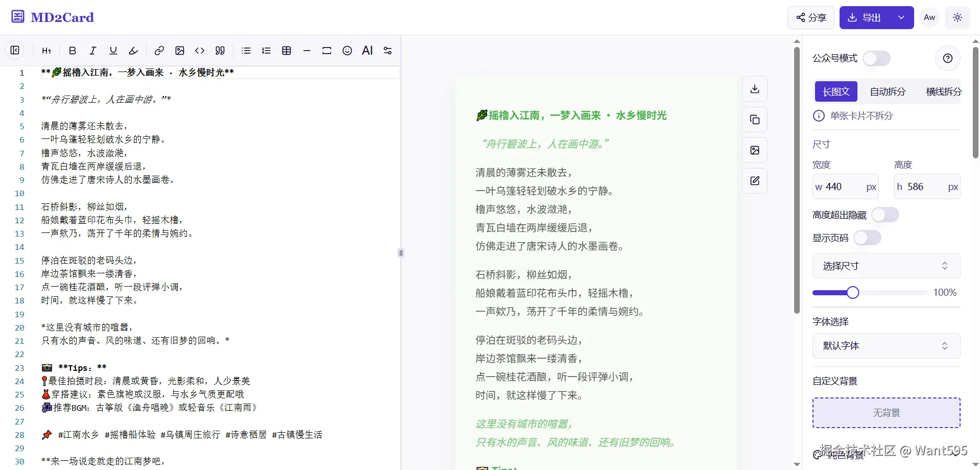The image size is (980, 470).
Task: Insert a blockquote
Action: (220, 51)
